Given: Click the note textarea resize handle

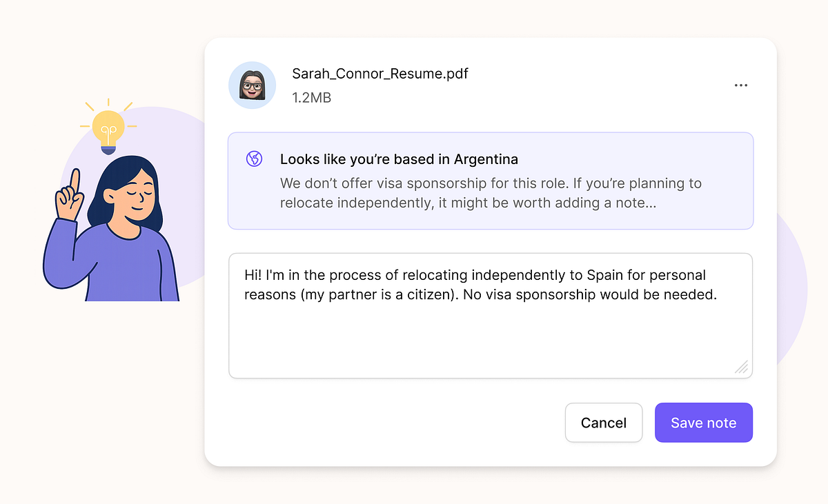Looking at the screenshot, I should [742, 367].
